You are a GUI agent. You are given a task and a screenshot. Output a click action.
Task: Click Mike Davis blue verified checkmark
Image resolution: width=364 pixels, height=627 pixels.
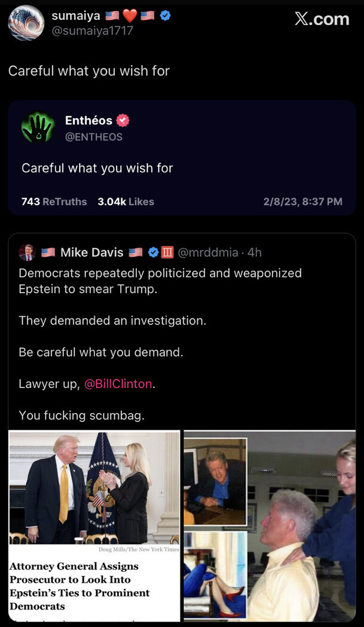(154, 252)
